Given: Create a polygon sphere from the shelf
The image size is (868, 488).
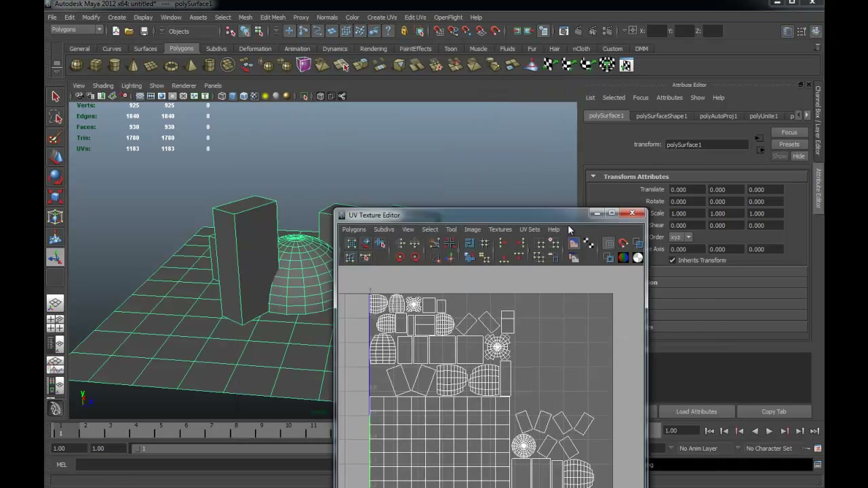Looking at the screenshot, I should tap(77, 65).
